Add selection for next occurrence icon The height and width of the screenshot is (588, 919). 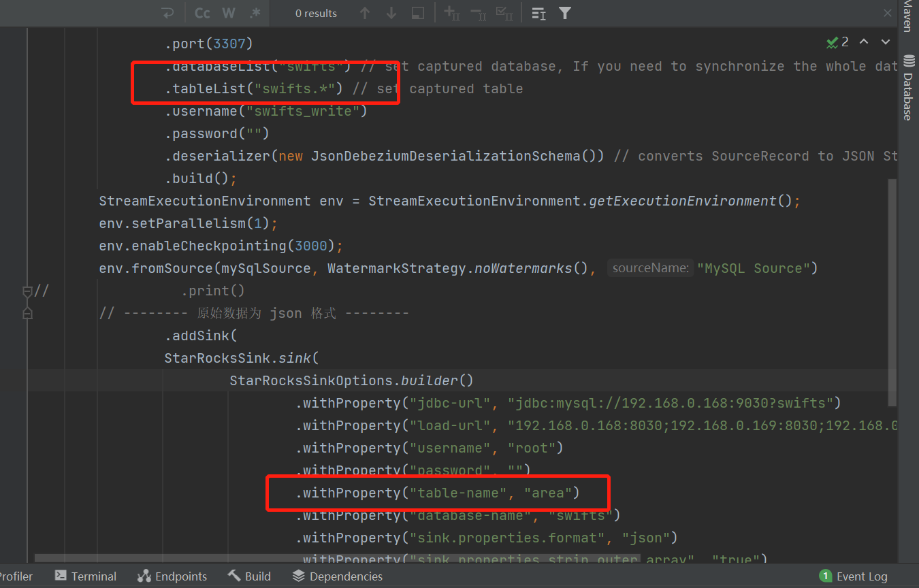click(452, 13)
